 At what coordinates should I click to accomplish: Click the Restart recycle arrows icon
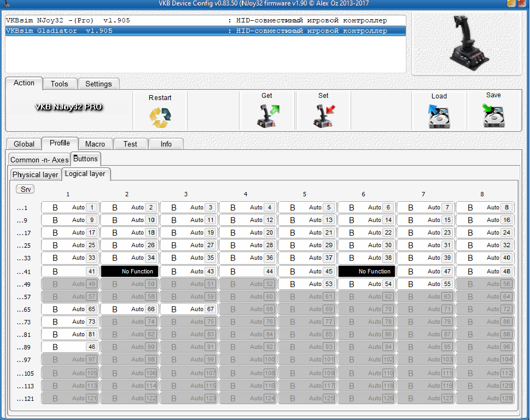(x=160, y=117)
